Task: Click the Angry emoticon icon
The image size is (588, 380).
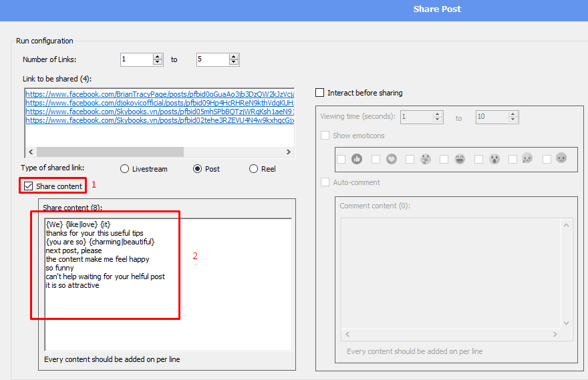Action: coord(561,158)
